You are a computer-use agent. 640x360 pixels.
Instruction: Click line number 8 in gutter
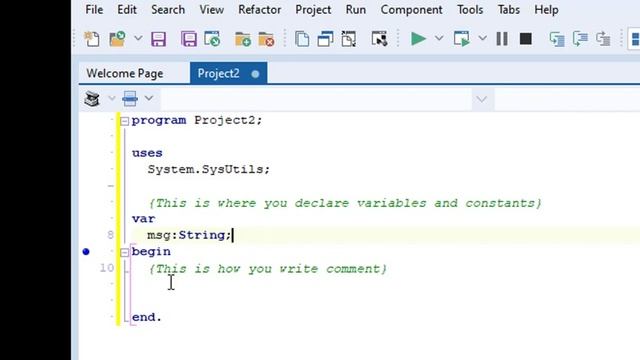click(110, 235)
